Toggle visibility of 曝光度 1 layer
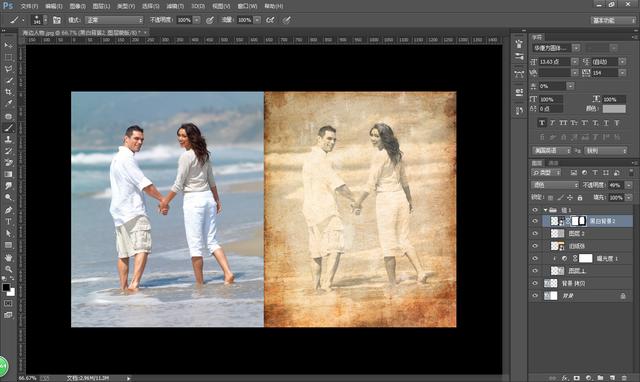640x382 pixels. click(x=535, y=258)
